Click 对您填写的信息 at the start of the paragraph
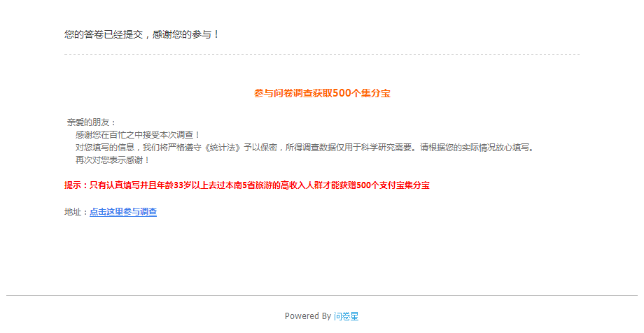Screen dimensions: 644x333 tap(104, 148)
